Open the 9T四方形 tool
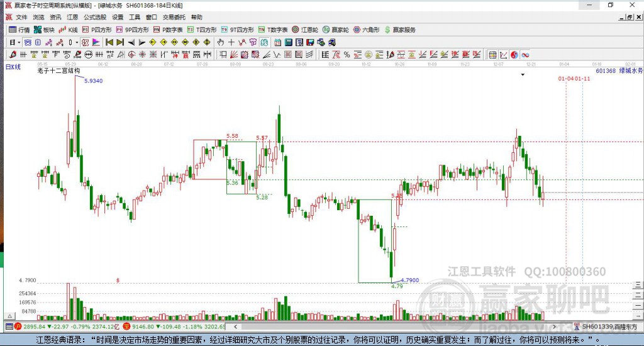This screenshot has width=644, height=346. click(237, 30)
